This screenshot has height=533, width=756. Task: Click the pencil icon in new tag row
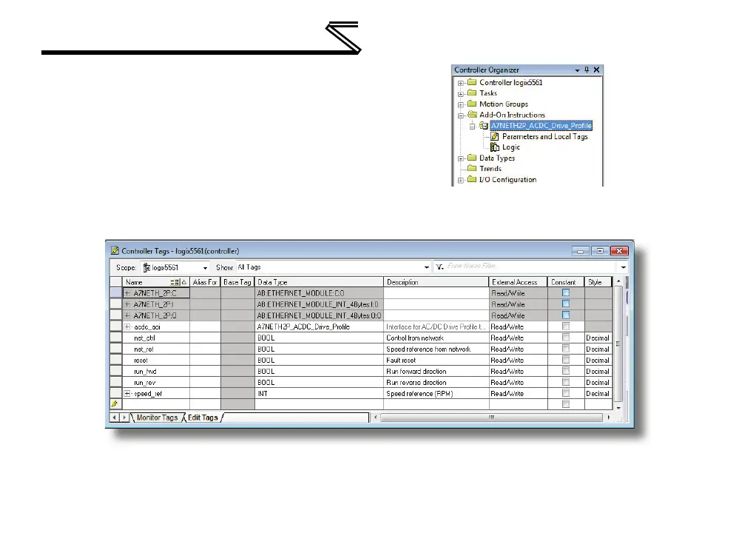point(115,404)
